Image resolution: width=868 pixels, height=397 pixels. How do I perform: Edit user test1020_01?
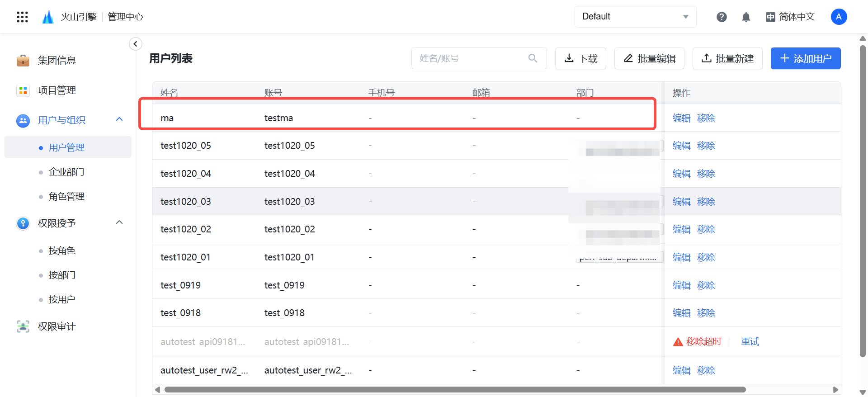pyautogui.click(x=681, y=257)
